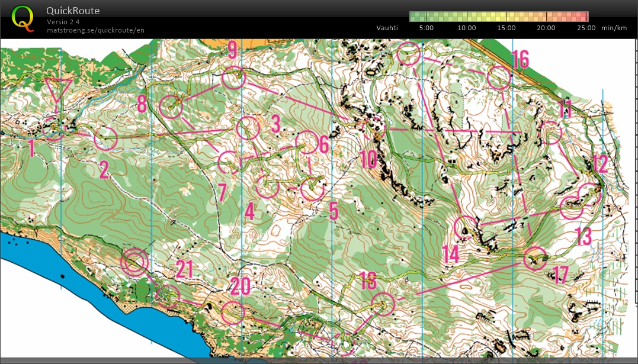638x364 pixels.
Task: Select control circle 8 on the map
Action: [x=172, y=107]
